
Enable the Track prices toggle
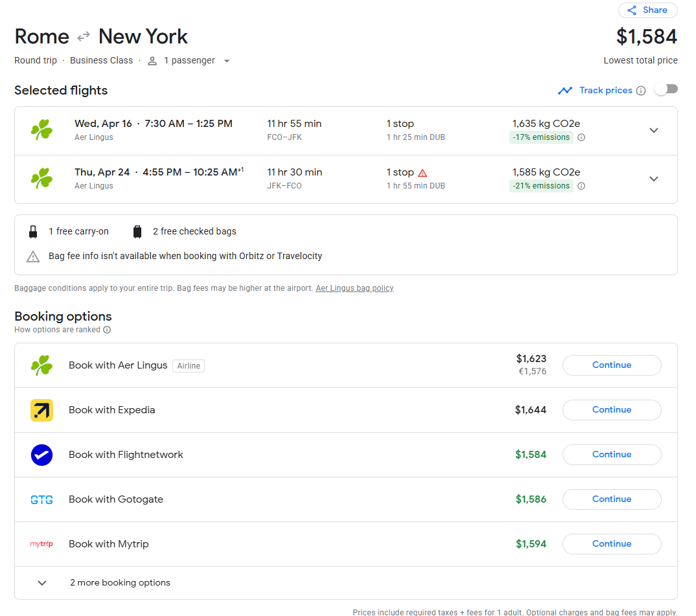click(x=666, y=89)
